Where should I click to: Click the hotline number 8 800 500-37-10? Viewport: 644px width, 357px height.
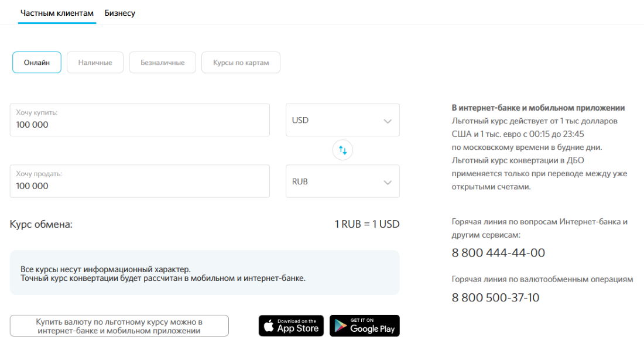coord(495,297)
